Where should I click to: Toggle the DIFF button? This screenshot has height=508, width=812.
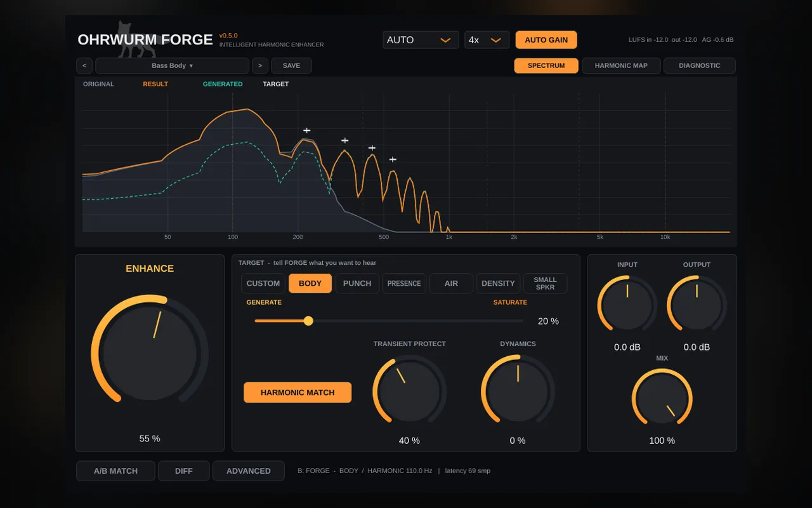[184, 471]
